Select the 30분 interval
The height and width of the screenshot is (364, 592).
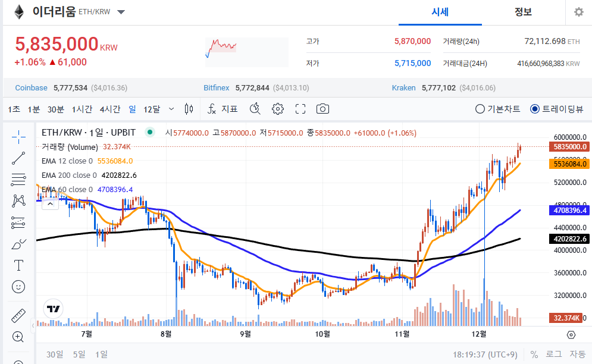tap(55, 109)
